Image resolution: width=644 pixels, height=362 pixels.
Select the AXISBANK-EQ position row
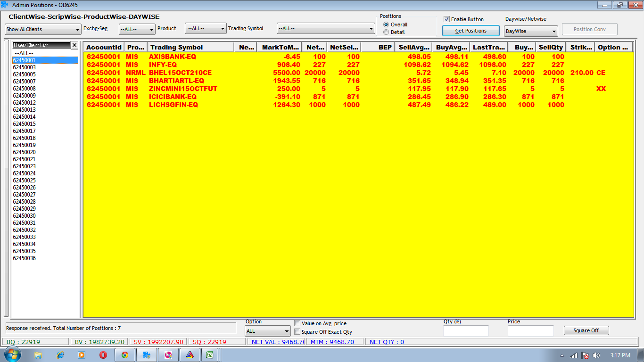(x=358, y=57)
